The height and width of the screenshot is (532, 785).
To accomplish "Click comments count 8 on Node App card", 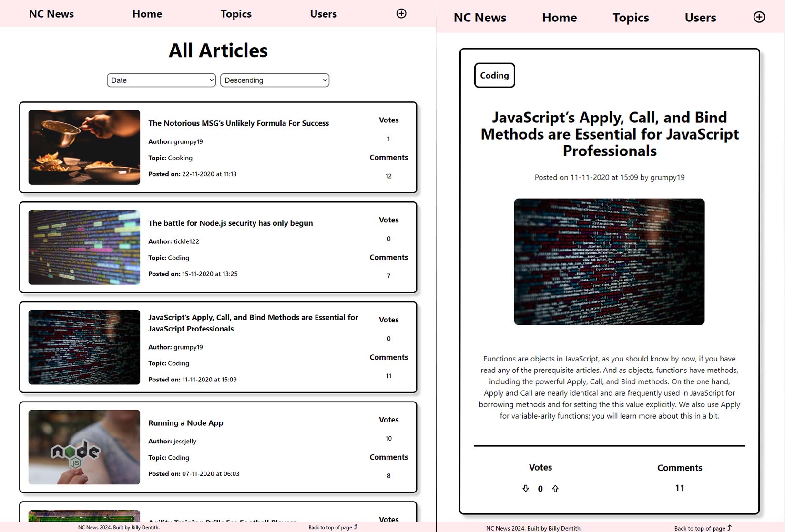I will pos(388,476).
